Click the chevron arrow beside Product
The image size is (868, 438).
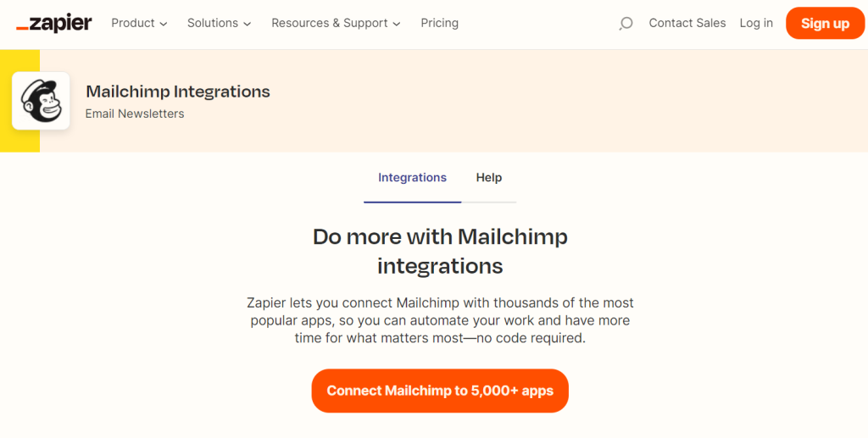164,24
